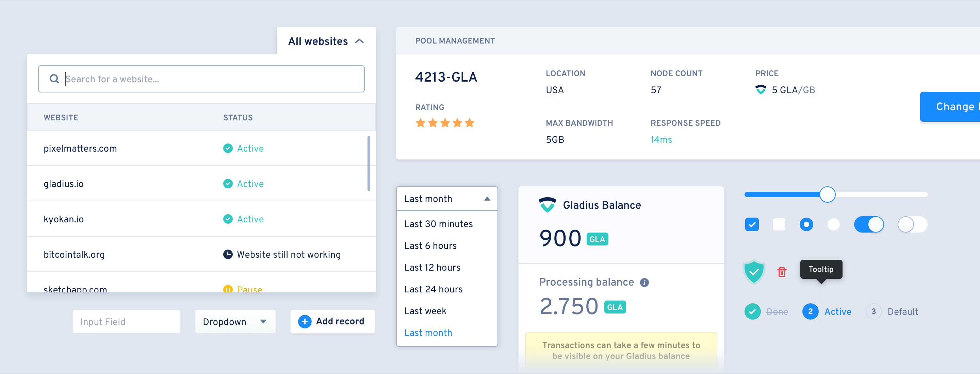Select the unselected white radio button

(833, 225)
